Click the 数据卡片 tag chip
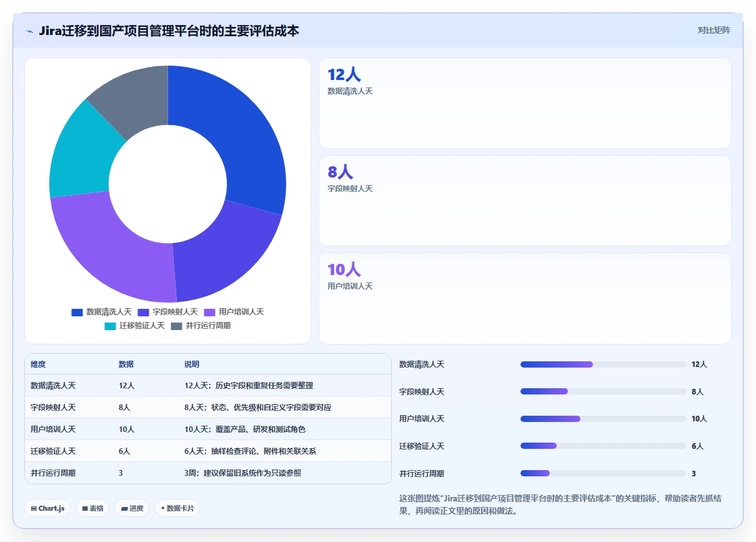The image size is (756, 542). click(177, 508)
